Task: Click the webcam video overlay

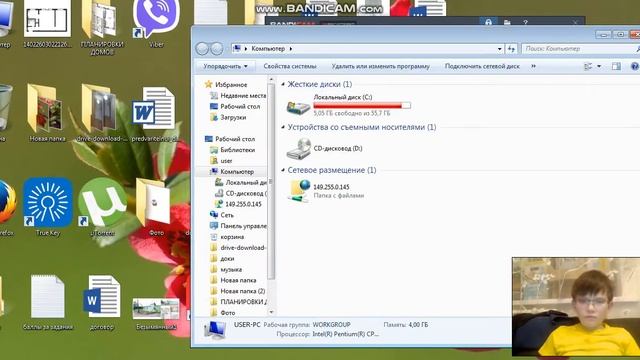Action: point(576,307)
